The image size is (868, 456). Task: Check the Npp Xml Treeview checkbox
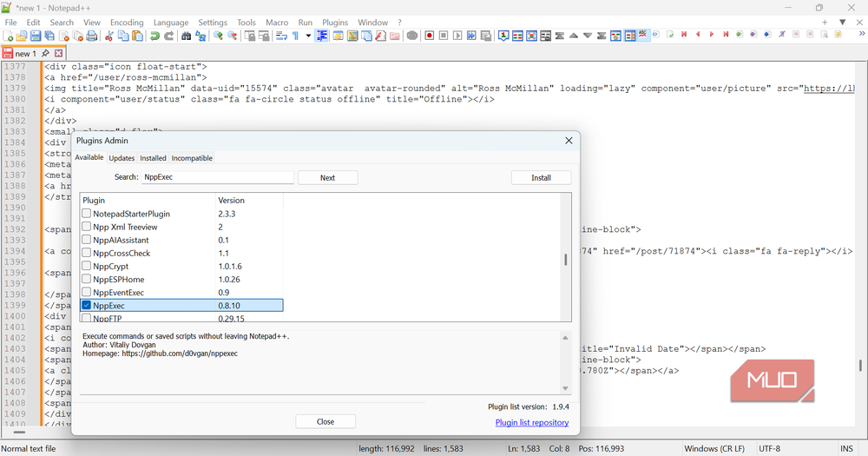pos(86,227)
